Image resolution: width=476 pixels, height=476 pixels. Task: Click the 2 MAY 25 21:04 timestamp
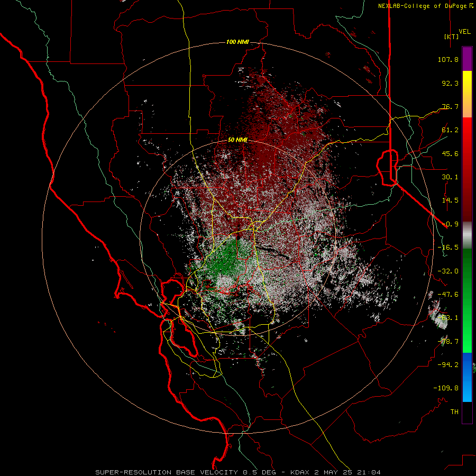coord(347,472)
